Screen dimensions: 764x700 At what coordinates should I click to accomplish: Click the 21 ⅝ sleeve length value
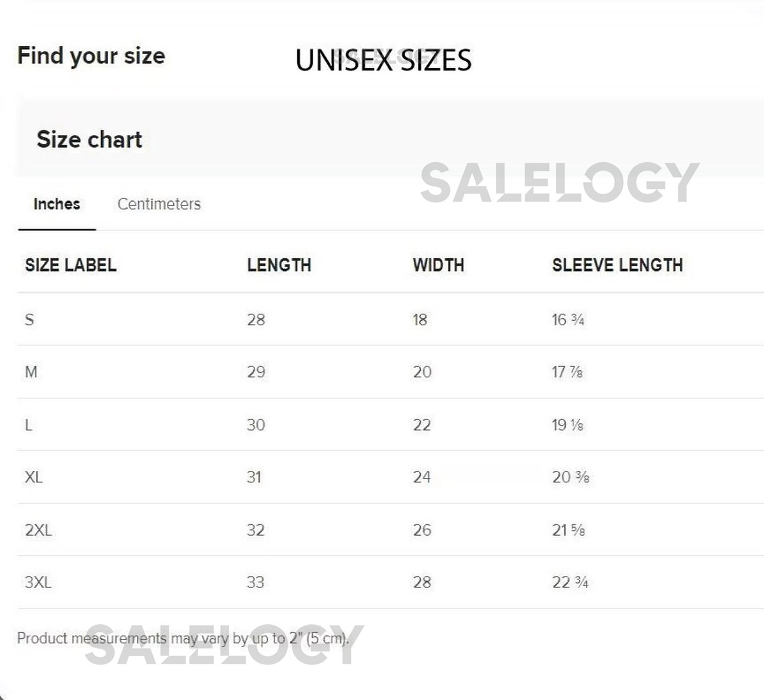pos(568,529)
